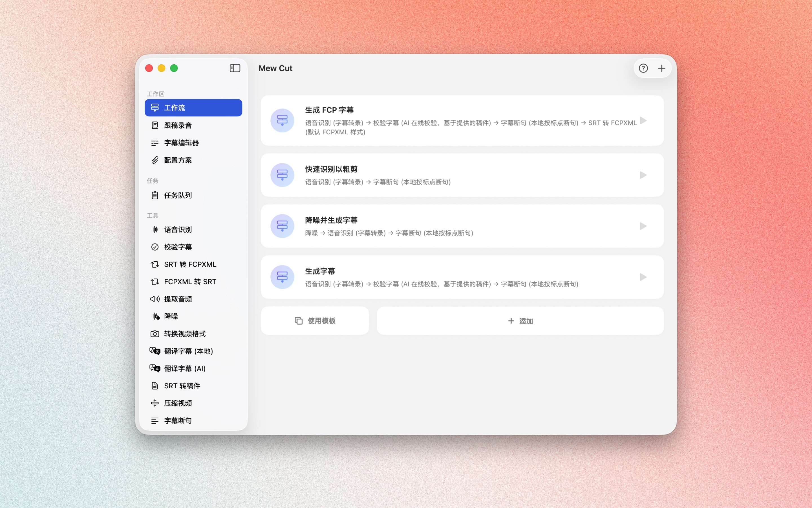Open 字幕编辑器 in the sidebar
Viewport: 812px width, 508px height.
tap(193, 143)
